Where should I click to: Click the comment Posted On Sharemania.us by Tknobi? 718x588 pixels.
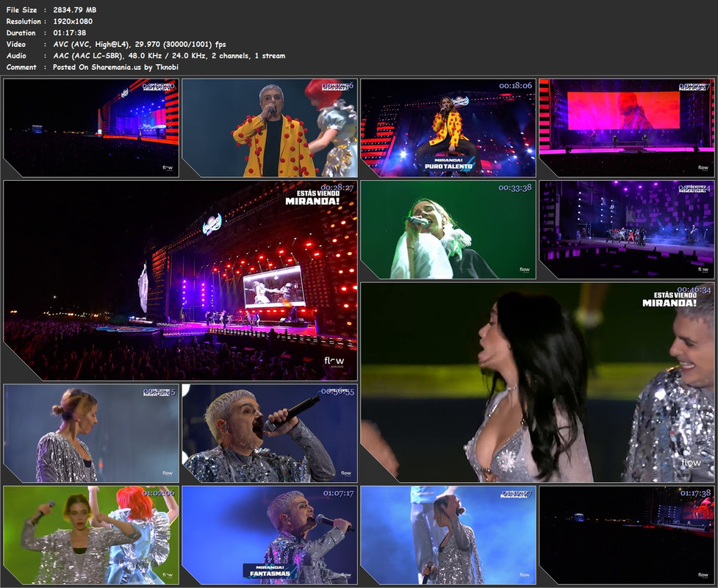click(x=115, y=67)
